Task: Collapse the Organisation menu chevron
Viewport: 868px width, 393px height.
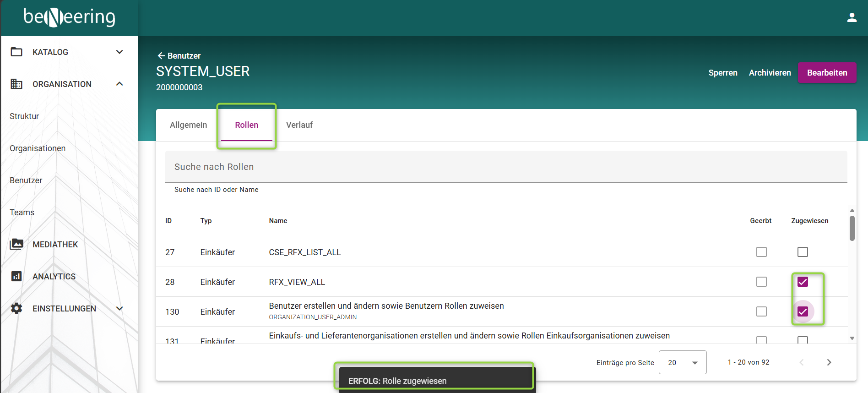Action: click(x=119, y=84)
